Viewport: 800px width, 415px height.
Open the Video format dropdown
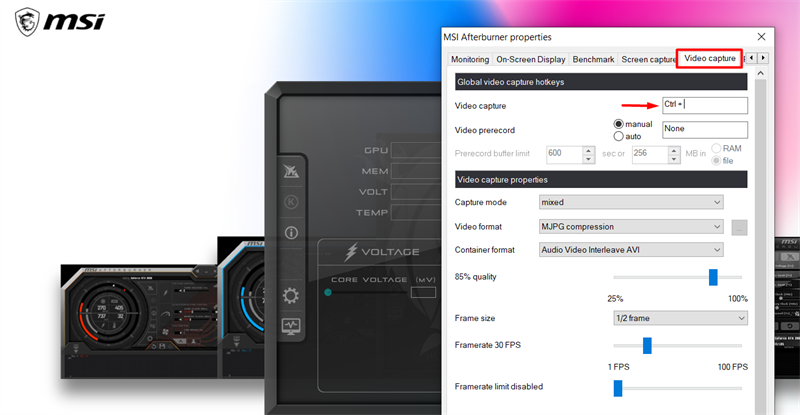pos(631,226)
